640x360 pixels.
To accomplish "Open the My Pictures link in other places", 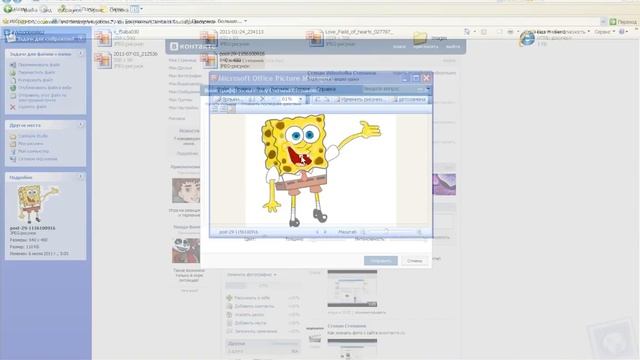I will [30, 144].
